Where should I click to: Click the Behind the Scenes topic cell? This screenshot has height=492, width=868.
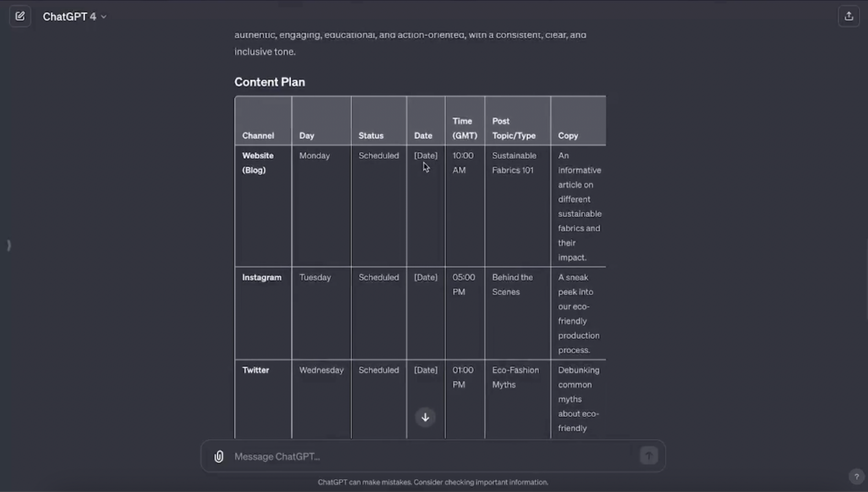point(512,284)
